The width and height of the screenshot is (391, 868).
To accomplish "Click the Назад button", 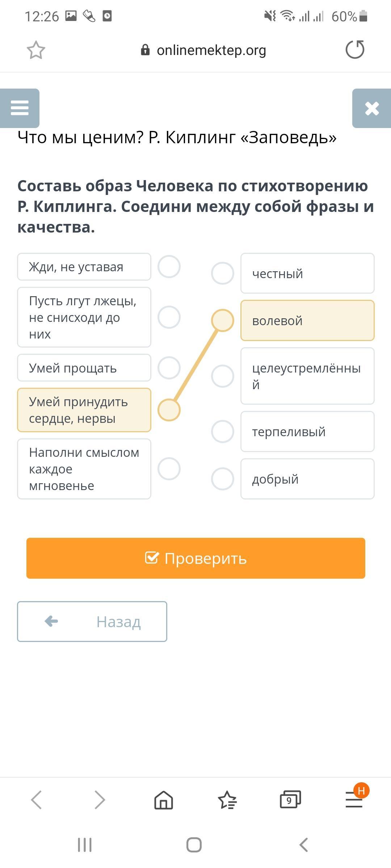I will tap(92, 622).
